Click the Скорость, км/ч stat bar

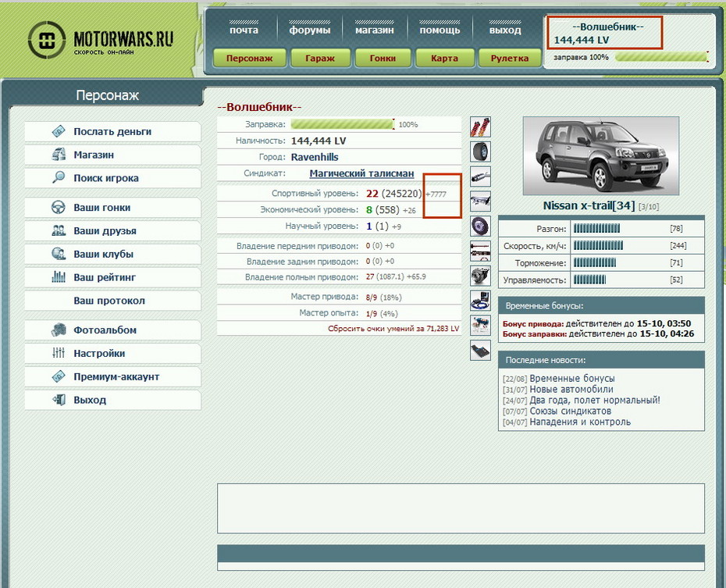tap(598, 245)
